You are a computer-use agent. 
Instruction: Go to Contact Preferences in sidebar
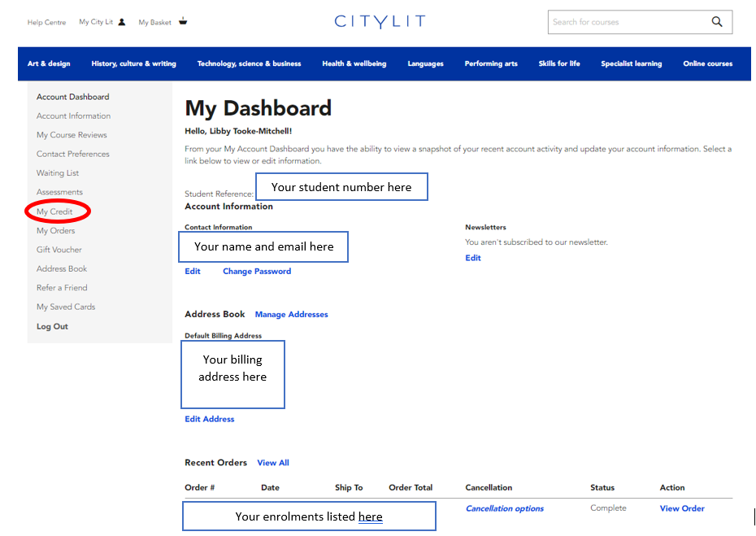[72, 154]
